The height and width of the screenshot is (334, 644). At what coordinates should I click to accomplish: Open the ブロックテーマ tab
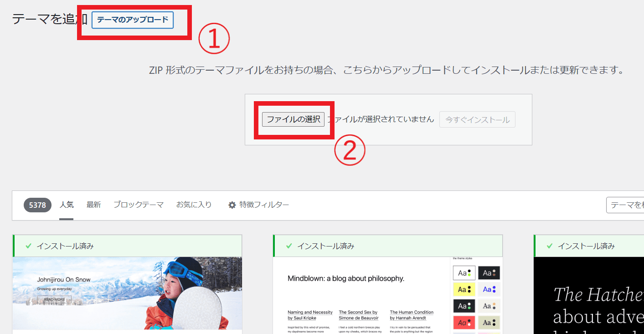139,205
